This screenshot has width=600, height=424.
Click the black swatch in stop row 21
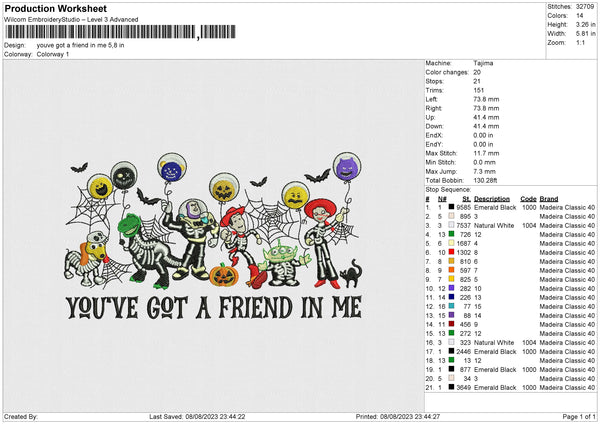pyautogui.click(x=451, y=387)
